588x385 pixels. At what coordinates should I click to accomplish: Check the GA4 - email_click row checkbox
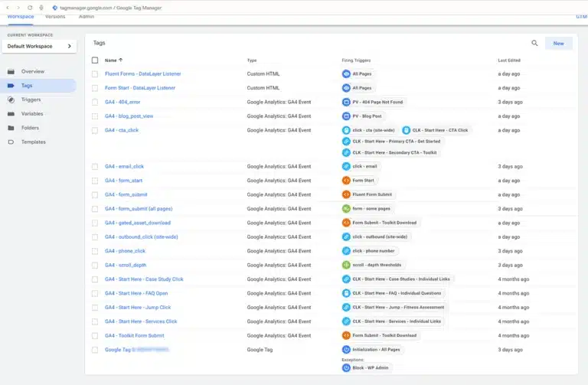(x=95, y=166)
